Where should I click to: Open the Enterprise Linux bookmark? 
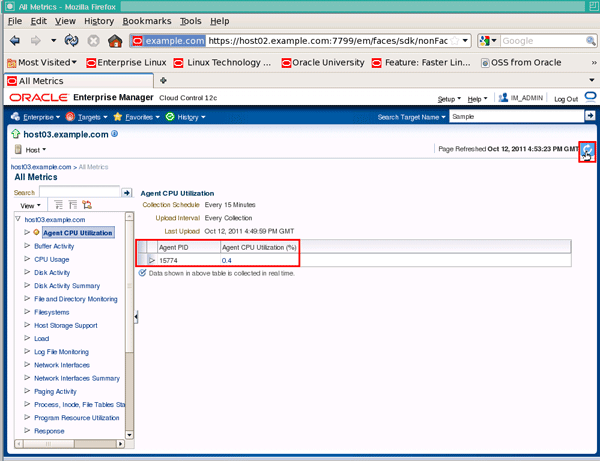126,62
